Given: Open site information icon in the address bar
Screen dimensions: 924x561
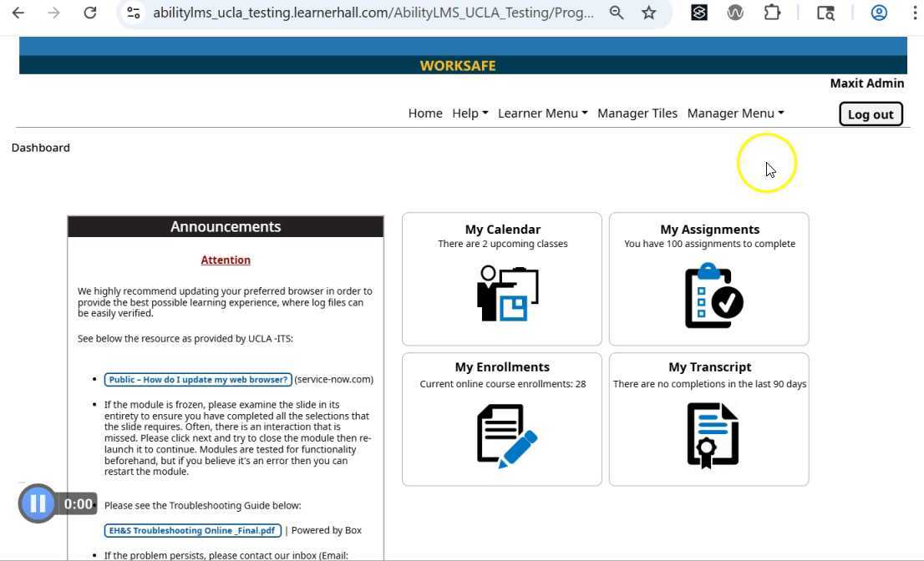Looking at the screenshot, I should coord(134,13).
